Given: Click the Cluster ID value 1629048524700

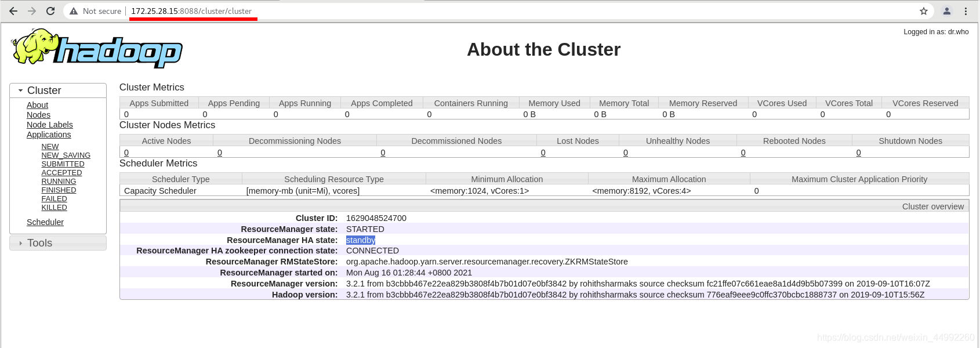Looking at the screenshot, I should 376,218.
